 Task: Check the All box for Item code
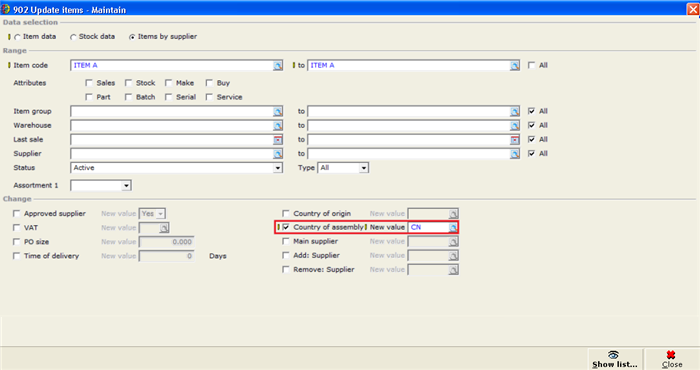531,65
